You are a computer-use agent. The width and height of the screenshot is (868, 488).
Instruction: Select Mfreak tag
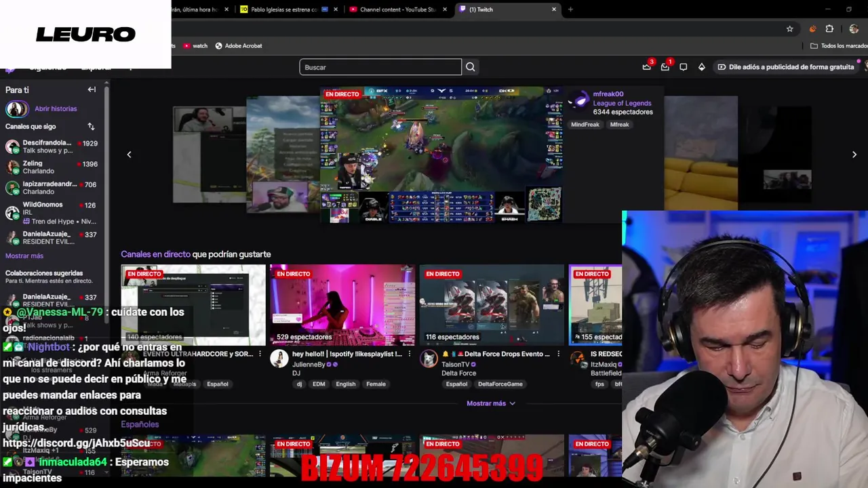coord(619,125)
